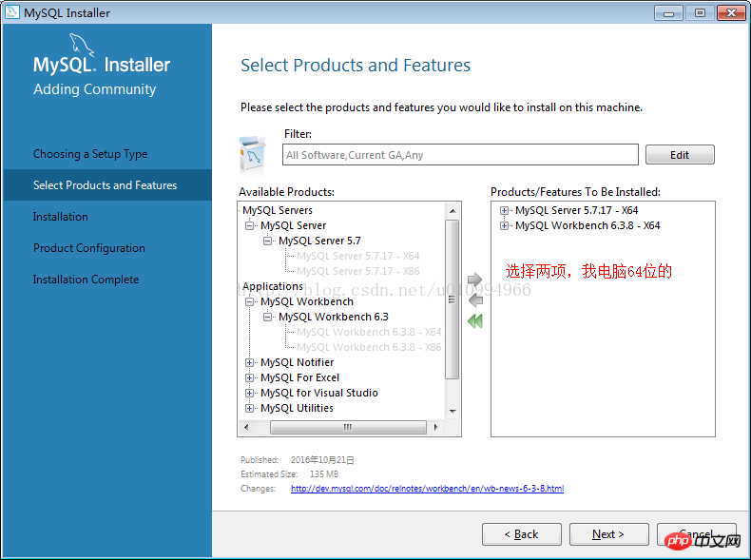Expand the MySQL Utilities node
The image size is (751, 560).
pos(249,409)
